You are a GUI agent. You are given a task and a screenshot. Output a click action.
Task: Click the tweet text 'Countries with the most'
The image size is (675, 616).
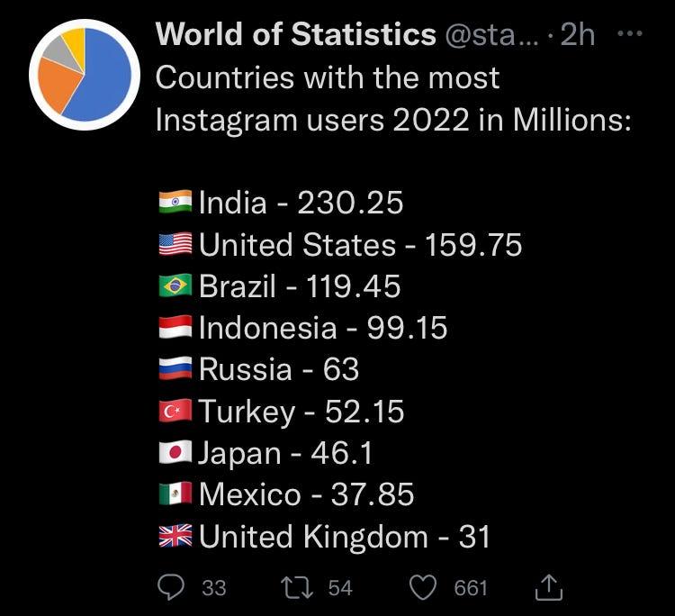[328, 77]
